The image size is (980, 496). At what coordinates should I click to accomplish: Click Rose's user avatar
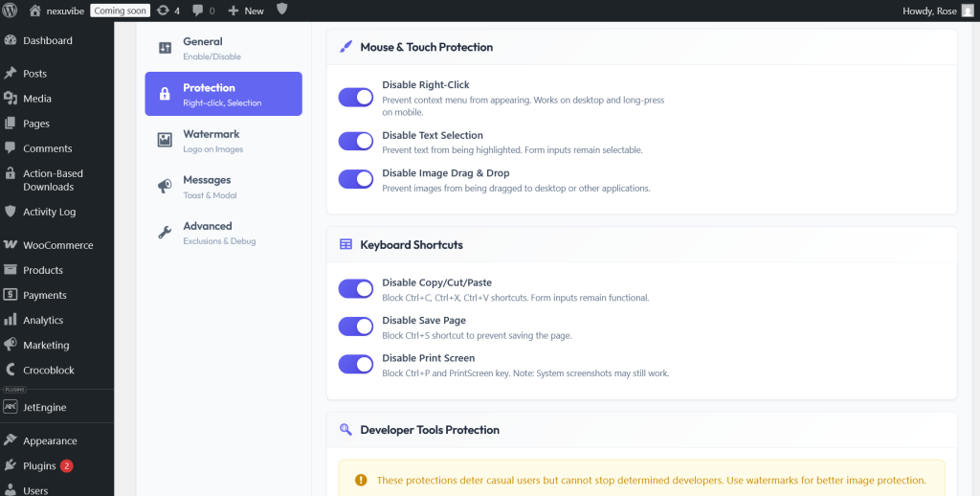click(968, 11)
